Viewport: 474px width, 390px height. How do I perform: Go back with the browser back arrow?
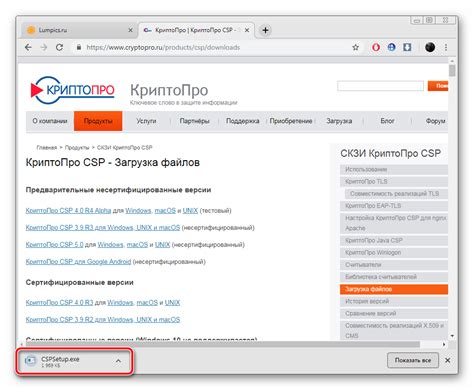point(29,47)
